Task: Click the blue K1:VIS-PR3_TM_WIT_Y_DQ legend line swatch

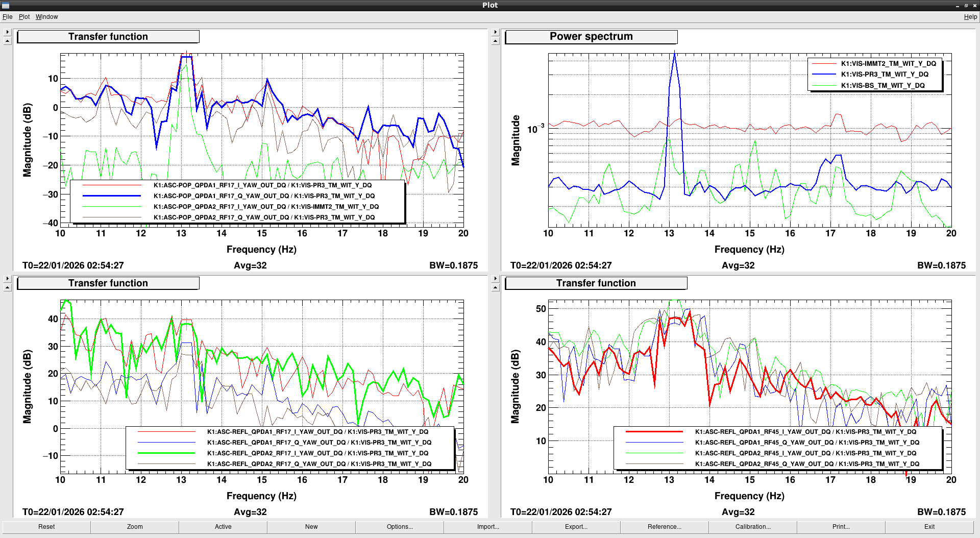Action: coord(824,75)
